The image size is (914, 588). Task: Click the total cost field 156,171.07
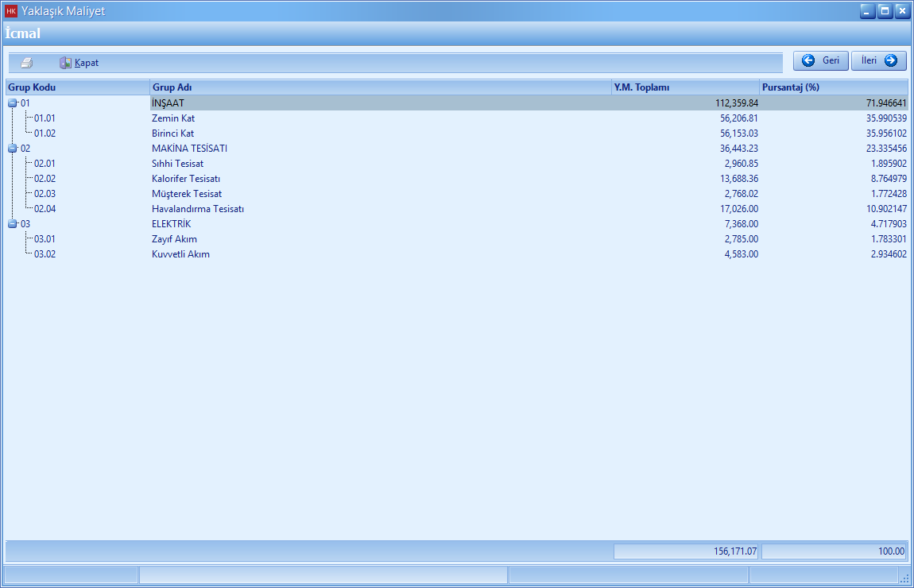coord(686,551)
